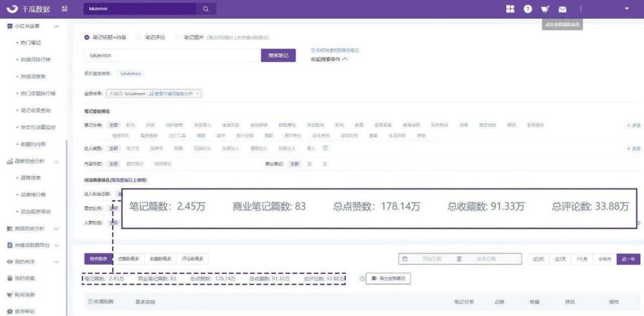
Task: Switch to 点赞数最多 sort tab
Action: pos(129,259)
